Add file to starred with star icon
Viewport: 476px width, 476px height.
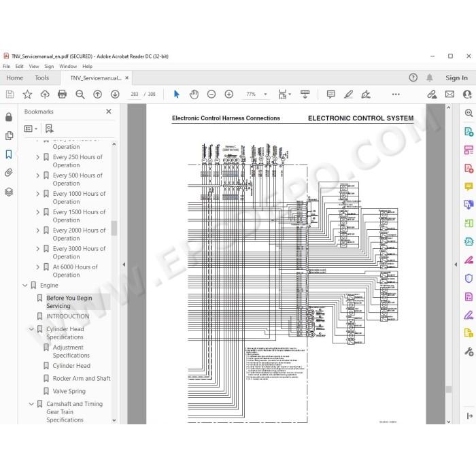pos(27,95)
